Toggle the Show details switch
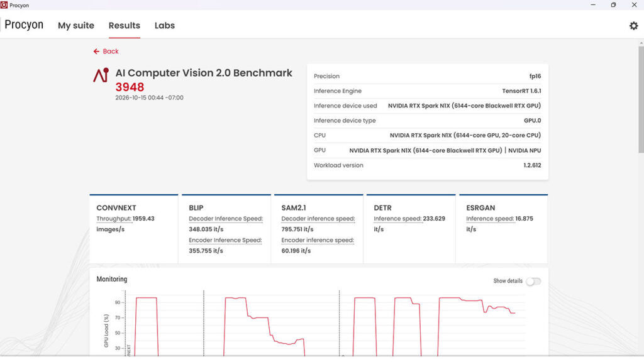The height and width of the screenshot is (362, 644). (x=533, y=281)
